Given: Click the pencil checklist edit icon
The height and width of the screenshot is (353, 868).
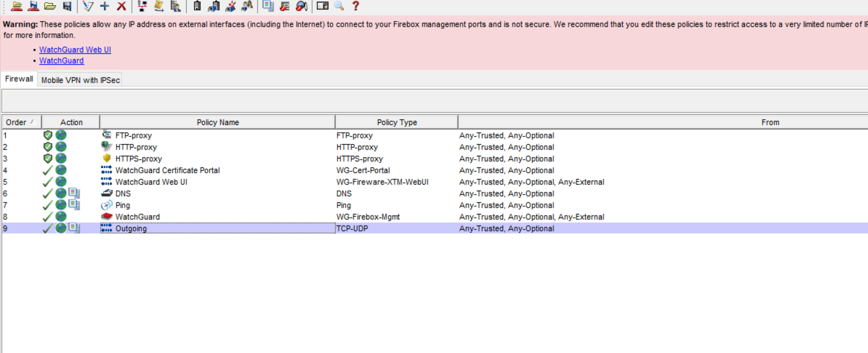Looking at the screenshot, I should 88,6.
